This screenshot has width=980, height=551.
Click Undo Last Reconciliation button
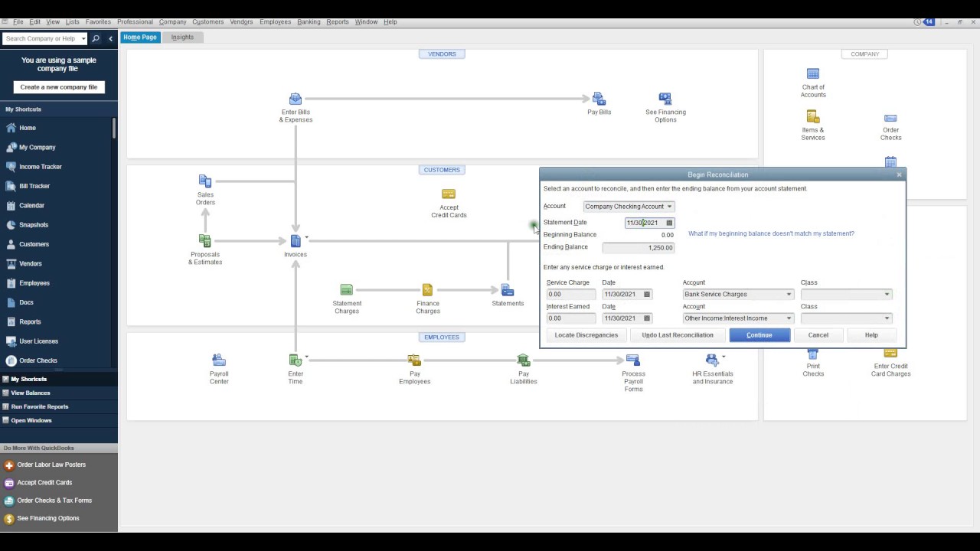coord(677,335)
